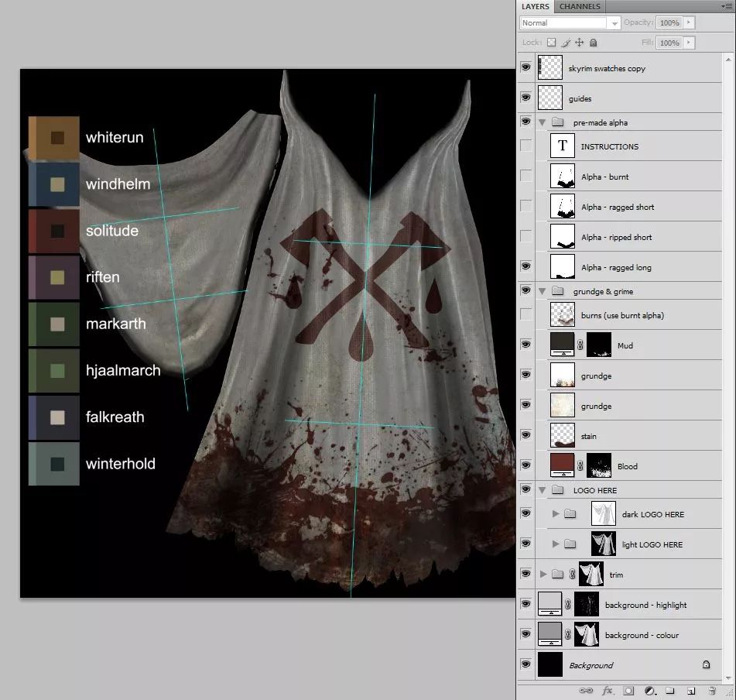Lock image pixels with the brush icon
The image size is (736, 700).
pyautogui.click(x=566, y=43)
